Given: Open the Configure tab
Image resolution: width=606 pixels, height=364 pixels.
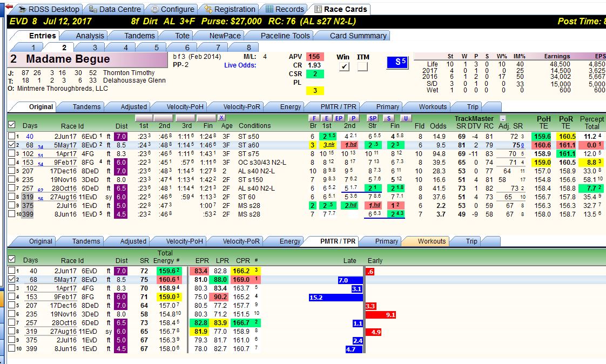Looking at the screenshot, I should click(x=172, y=9).
